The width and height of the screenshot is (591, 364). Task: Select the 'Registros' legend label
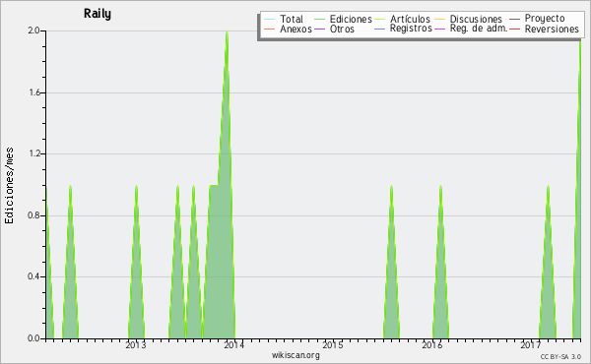411,29
